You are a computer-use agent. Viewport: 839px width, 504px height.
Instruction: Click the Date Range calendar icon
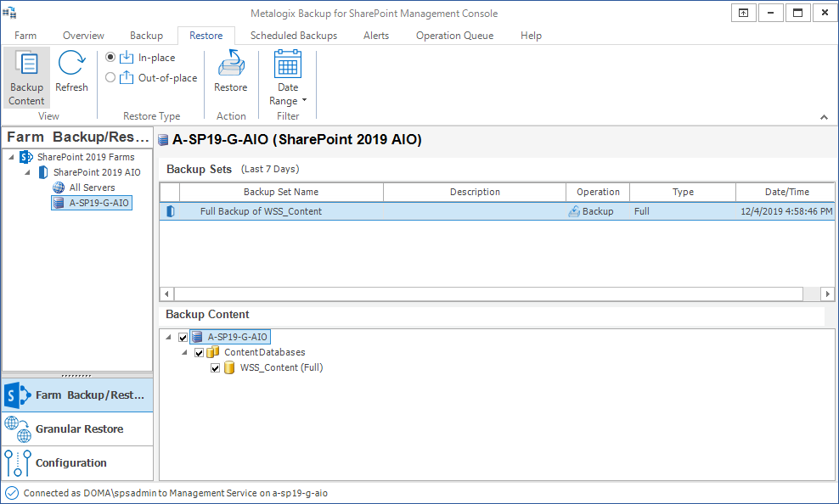[x=287, y=64]
